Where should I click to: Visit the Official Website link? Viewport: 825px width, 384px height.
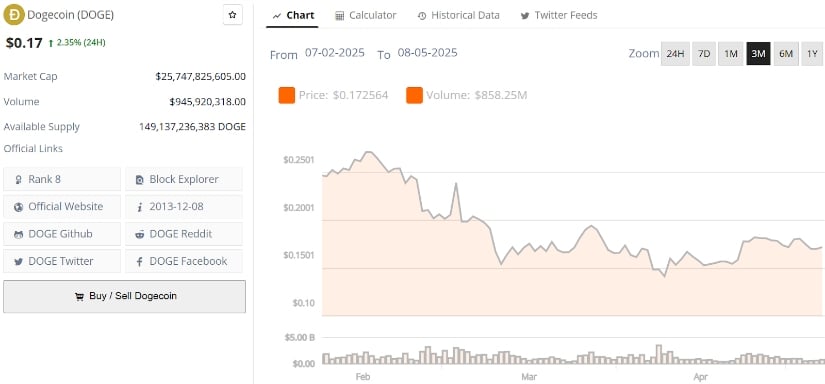click(x=62, y=207)
